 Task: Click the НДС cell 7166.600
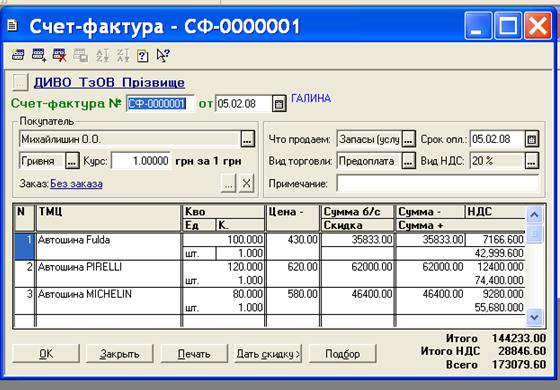click(495, 240)
